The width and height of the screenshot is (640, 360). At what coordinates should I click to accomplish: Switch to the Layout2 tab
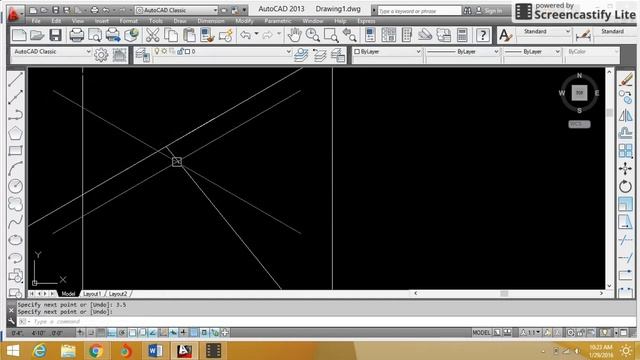pos(118,294)
